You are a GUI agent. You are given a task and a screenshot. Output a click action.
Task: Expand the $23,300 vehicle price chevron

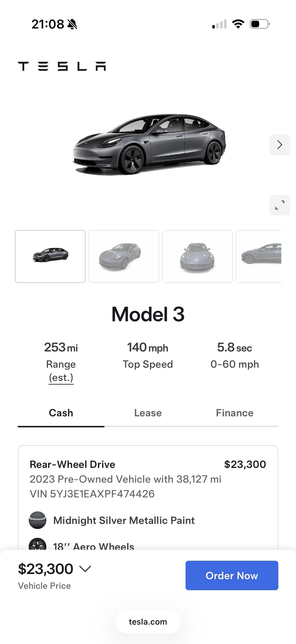tap(85, 569)
